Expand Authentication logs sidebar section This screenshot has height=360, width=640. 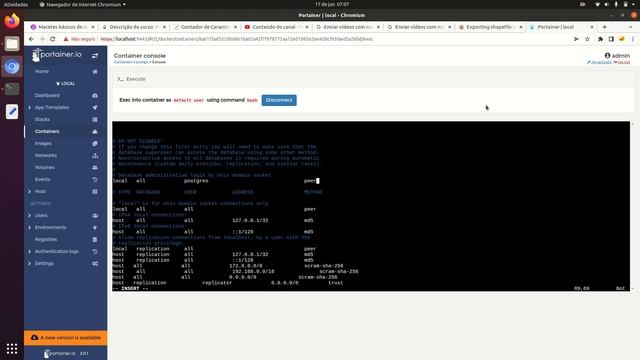(x=29, y=251)
